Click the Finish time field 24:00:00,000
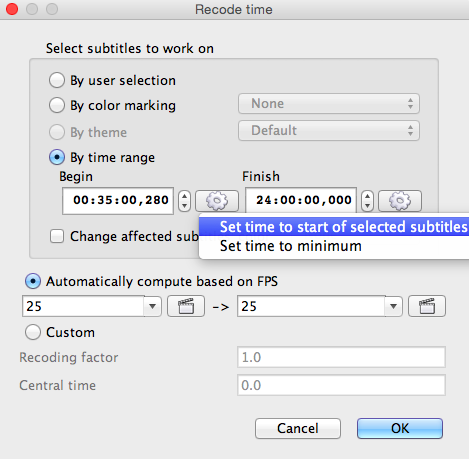The height and width of the screenshot is (459, 469). point(301,201)
